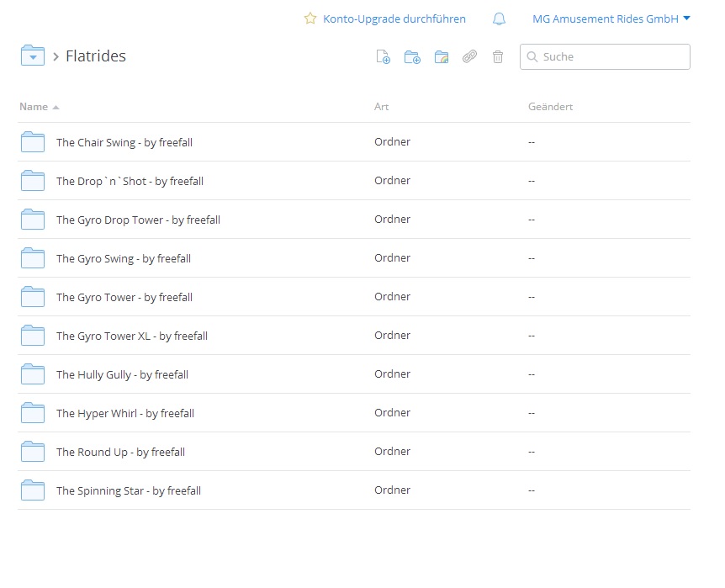Click the share link chain icon

click(470, 57)
